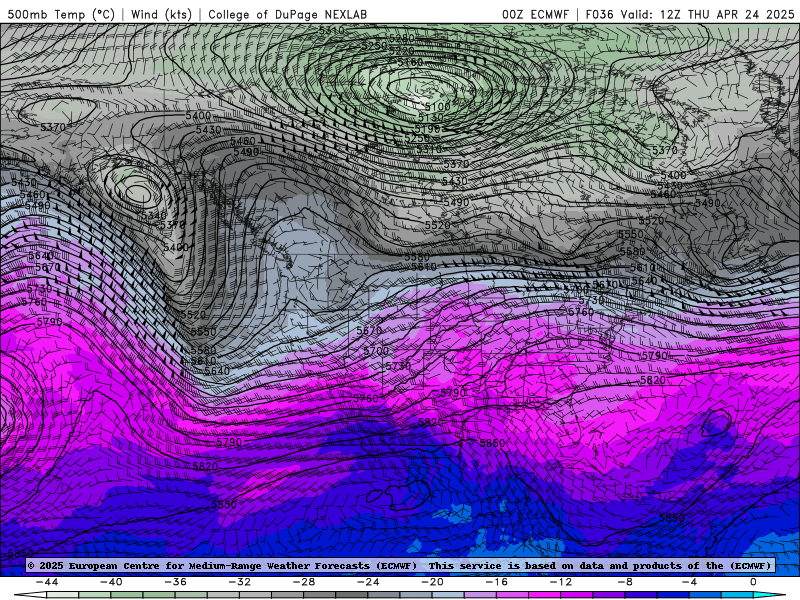Image resolution: width=800 pixels, height=600 pixels.
Task: Click the 'Wind (kts)' header label
Action: click(161, 14)
